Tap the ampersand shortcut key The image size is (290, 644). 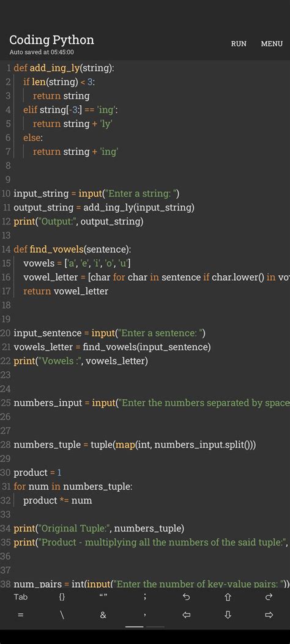[x=103, y=615]
